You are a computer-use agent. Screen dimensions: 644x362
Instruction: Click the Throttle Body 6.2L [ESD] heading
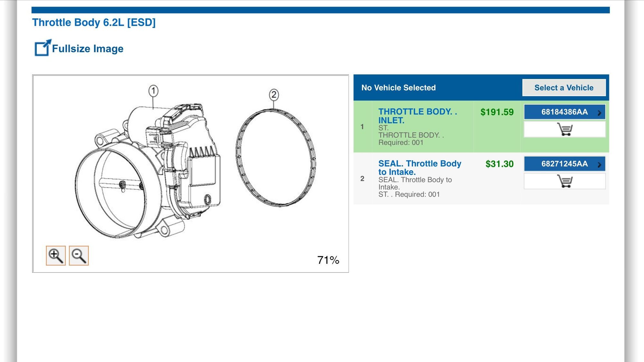tap(94, 23)
